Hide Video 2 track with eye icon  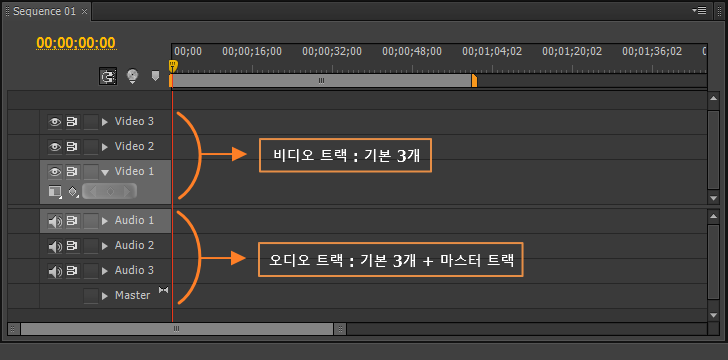(55, 147)
